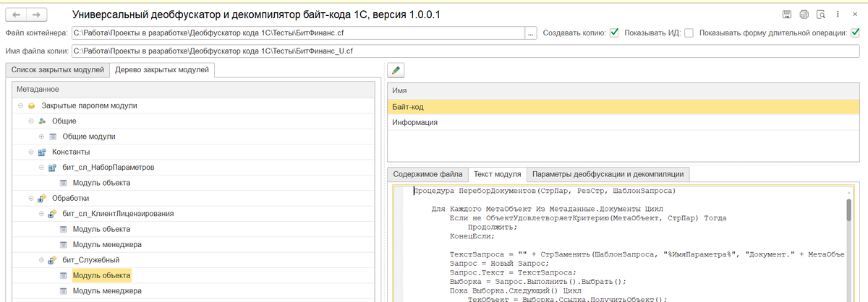The height and width of the screenshot is (302, 868).
Task: Click the Файл контейнера path field
Action: click(x=297, y=33)
